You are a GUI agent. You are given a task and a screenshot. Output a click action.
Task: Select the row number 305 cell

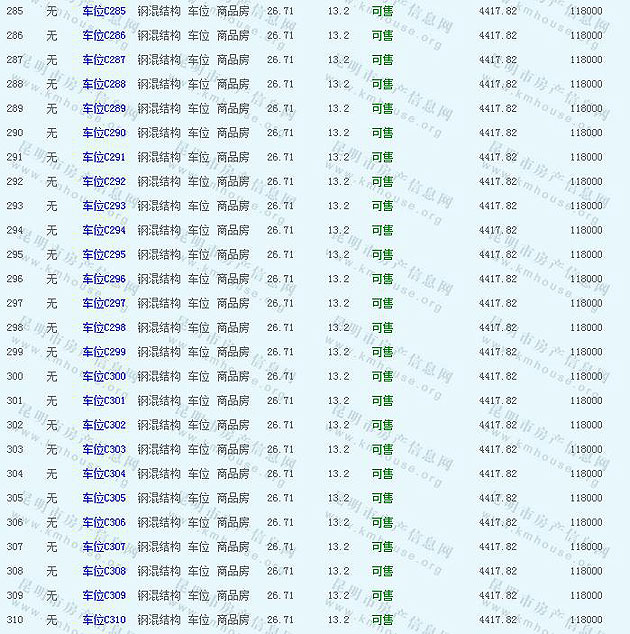coord(14,498)
